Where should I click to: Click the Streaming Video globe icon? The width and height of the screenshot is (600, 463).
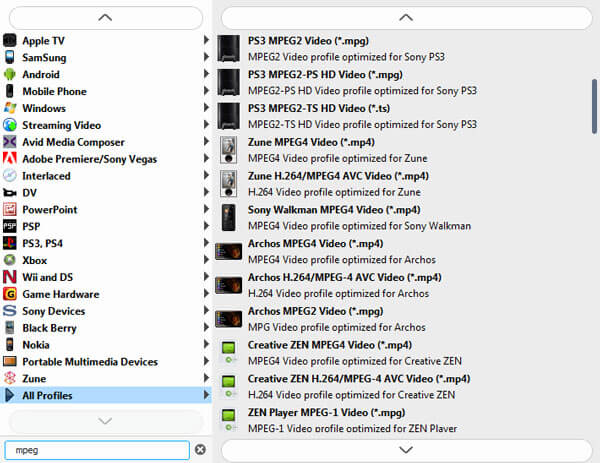(10, 125)
